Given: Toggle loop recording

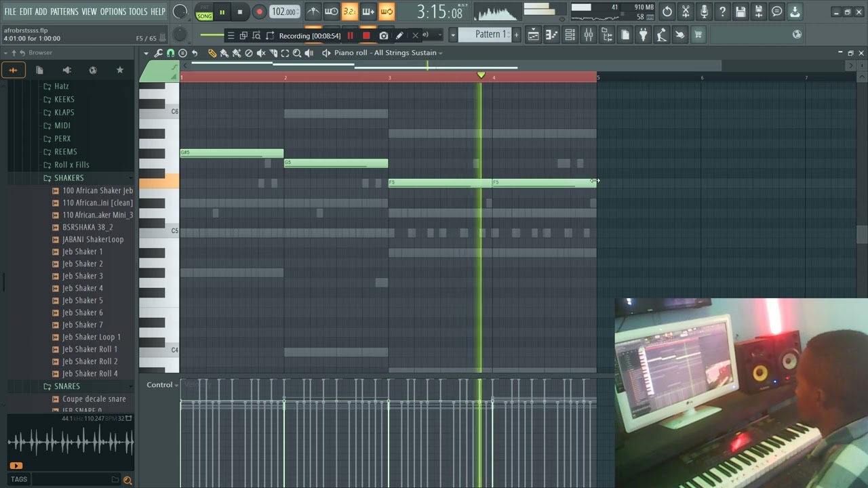Looking at the screenshot, I should click(386, 12).
